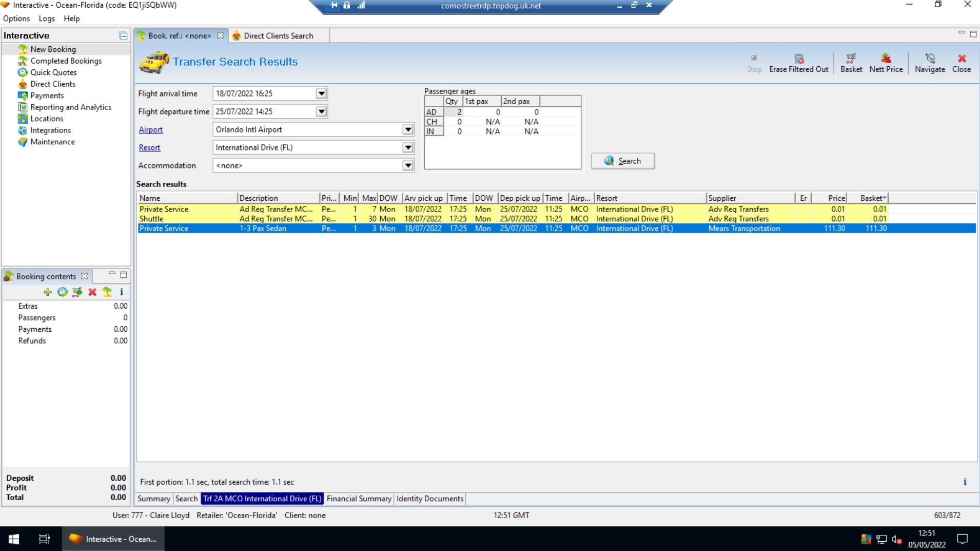This screenshot has width=980, height=551.
Task: Open Integrations in the sidebar
Action: 50,130
